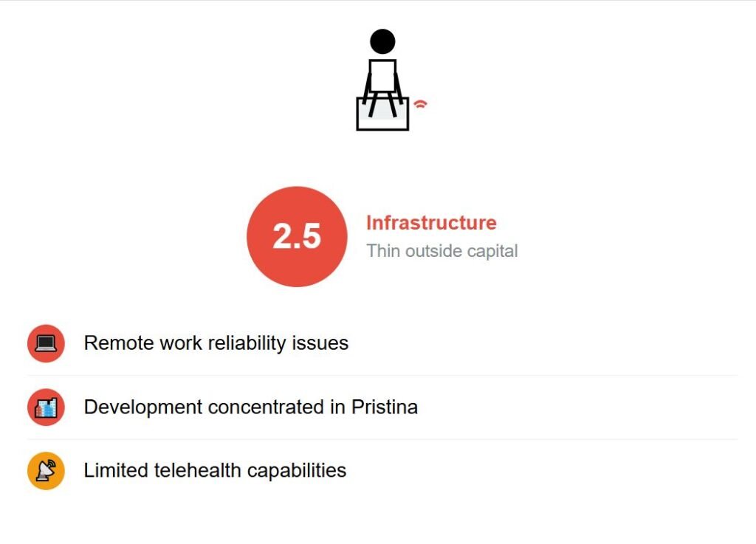Image resolution: width=756 pixels, height=544 pixels.
Task: Select "Development concentrated in Pristina" item
Action: 250,407
